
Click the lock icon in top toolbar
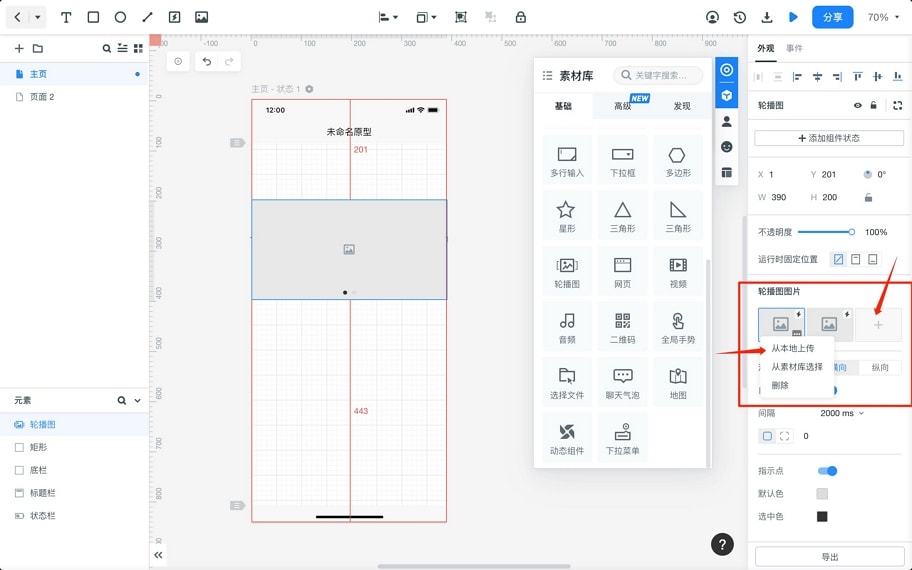pos(521,17)
